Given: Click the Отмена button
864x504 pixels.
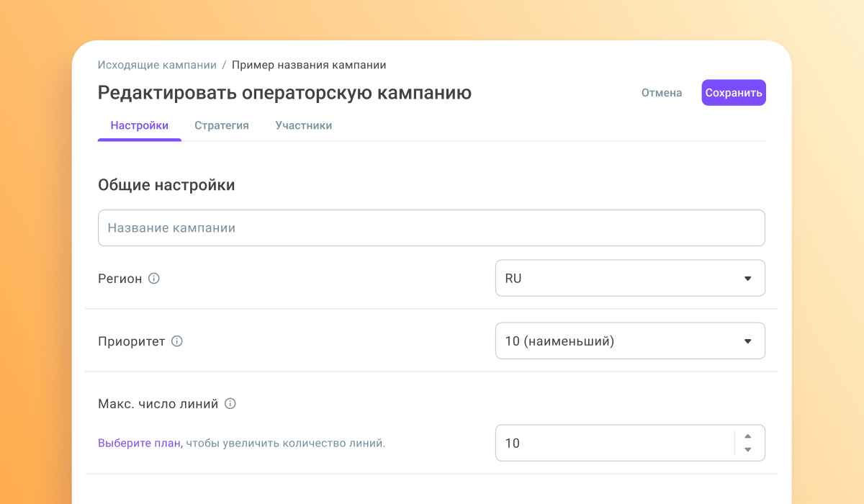Looking at the screenshot, I should (x=662, y=93).
